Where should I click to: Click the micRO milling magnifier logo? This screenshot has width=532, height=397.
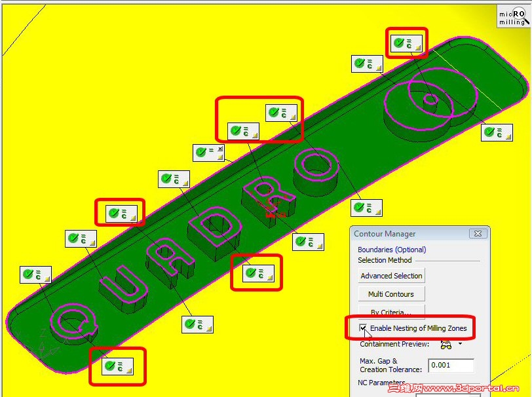[513, 16]
